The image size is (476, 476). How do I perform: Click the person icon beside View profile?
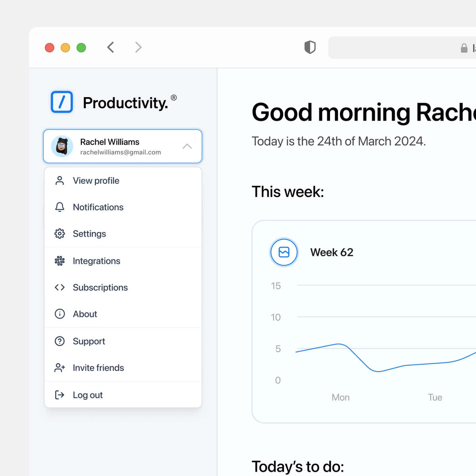click(x=59, y=180)
